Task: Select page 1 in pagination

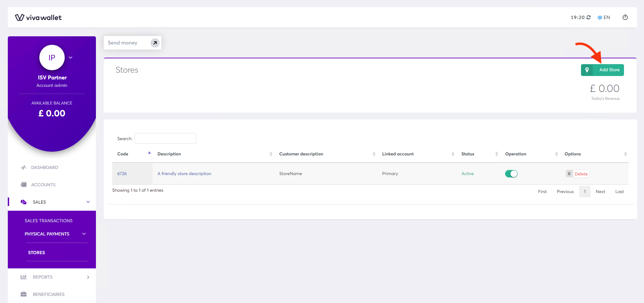Action: (x=585, y=192)
